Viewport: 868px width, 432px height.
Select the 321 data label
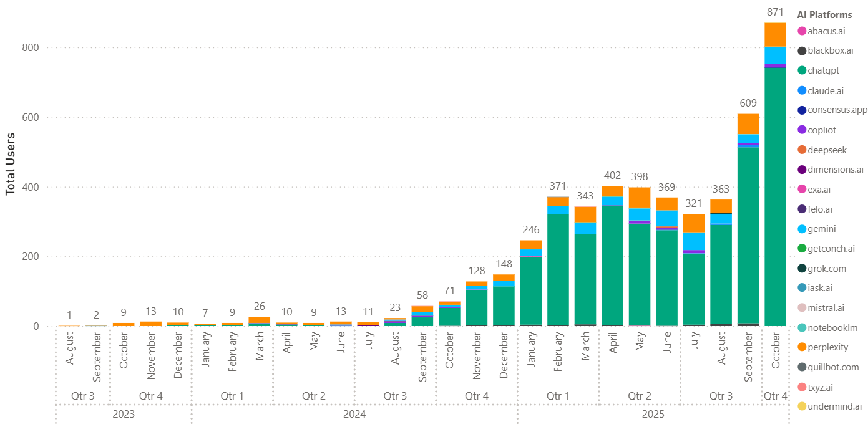(x=694, y=204)
